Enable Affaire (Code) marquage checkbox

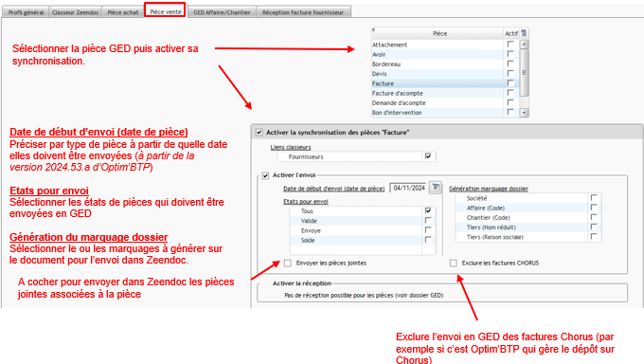[594, 208]
